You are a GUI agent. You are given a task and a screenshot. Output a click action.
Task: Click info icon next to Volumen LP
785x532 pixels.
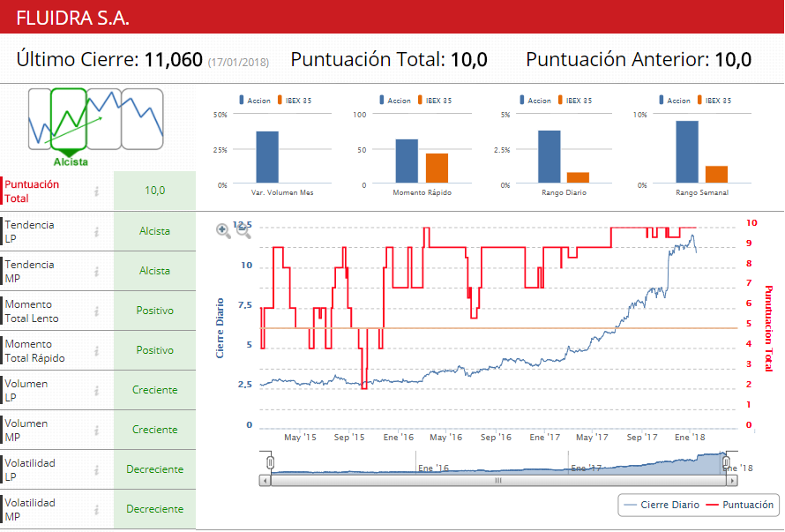click(97, 390)
